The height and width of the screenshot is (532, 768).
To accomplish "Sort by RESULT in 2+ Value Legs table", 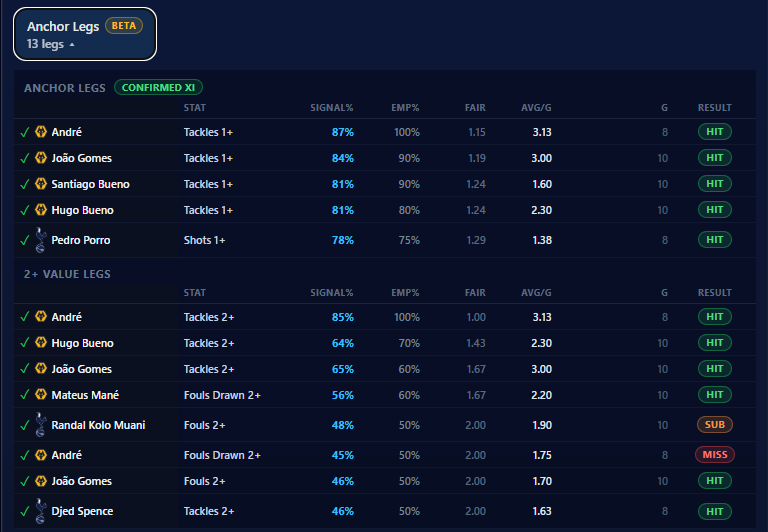I will coord(715,293).
